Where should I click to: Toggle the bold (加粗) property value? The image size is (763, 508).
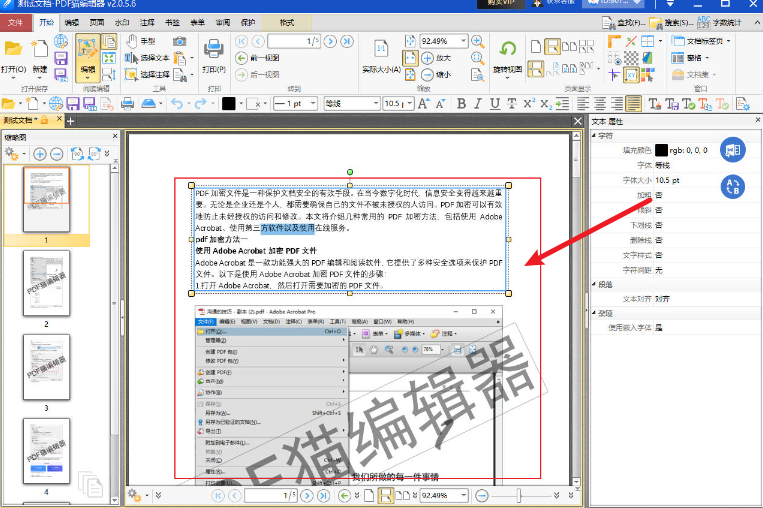click(659, 195)
